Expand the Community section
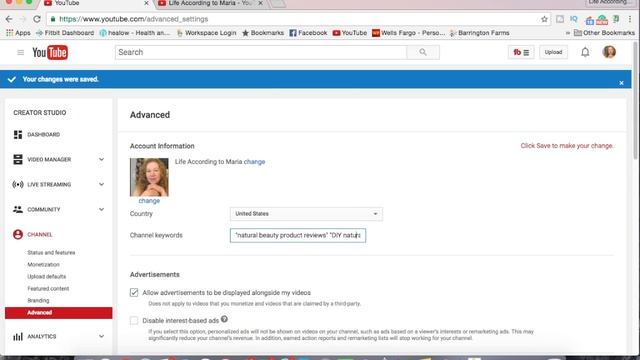 click(101, 209)
